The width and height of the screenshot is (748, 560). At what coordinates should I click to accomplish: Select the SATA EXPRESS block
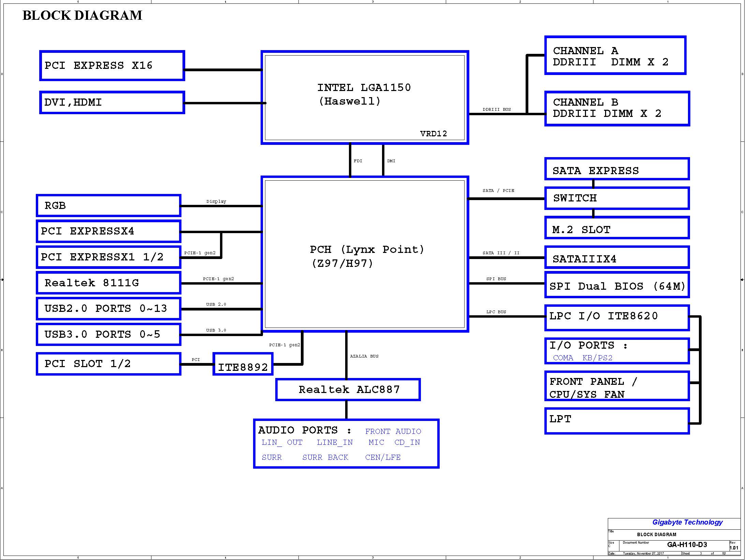tap(617, 169)
